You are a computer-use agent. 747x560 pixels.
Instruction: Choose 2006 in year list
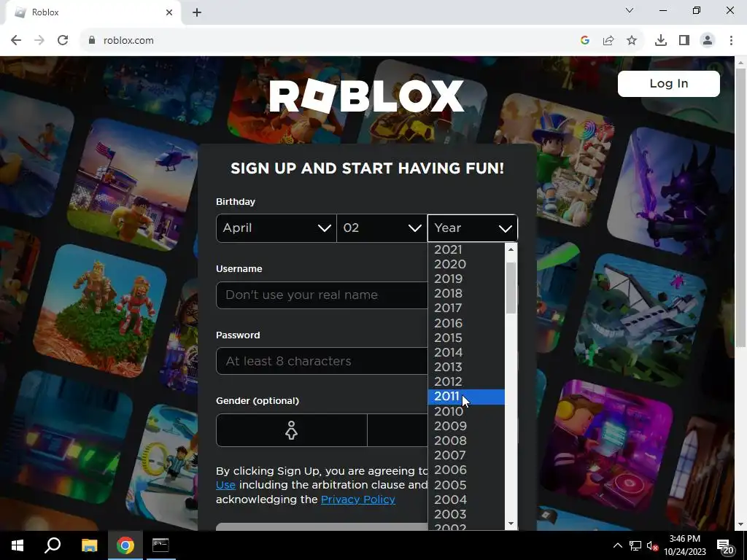click(466, 470)
